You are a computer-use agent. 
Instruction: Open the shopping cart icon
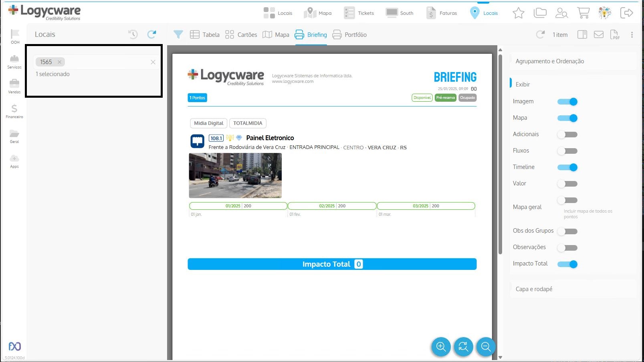(x=583, y=13)
